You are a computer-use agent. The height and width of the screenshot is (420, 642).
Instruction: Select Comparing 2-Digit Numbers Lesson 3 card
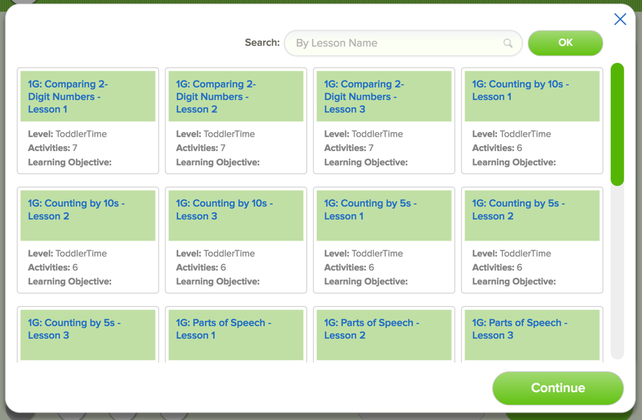coord(384,120)
